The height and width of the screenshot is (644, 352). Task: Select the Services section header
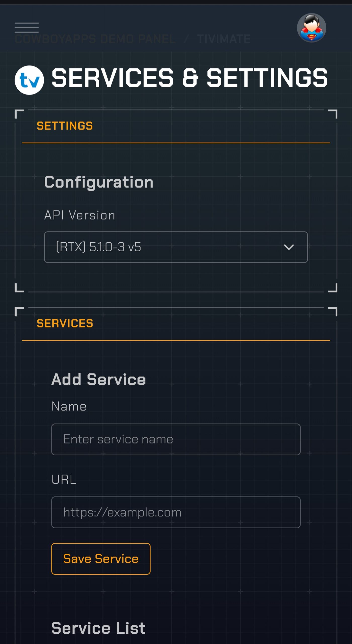coord(65,323)
